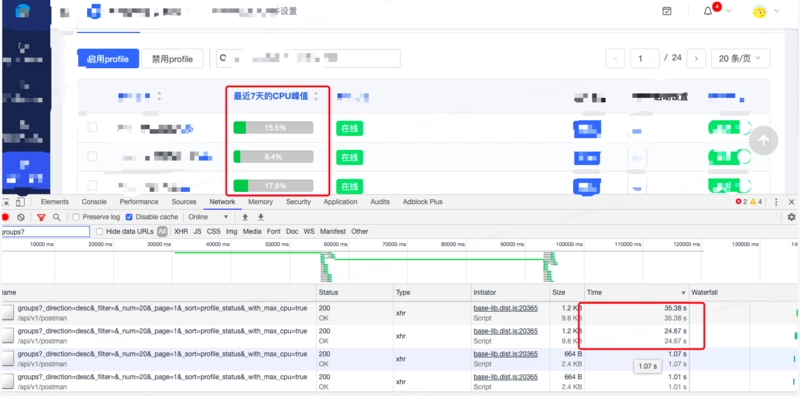Click the round scroll-to-top arrow button
Viewport: 800px width, 396px height.
(x=763, y=141)
